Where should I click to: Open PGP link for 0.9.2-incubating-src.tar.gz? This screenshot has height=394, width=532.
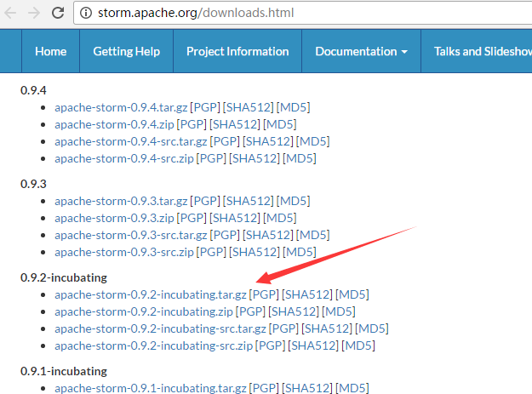pos(283,328)
